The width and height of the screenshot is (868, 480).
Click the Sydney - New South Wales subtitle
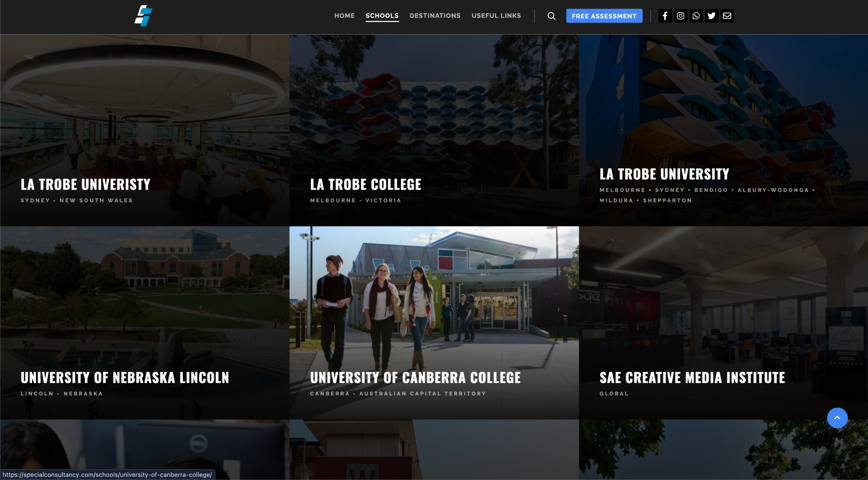[x=77, y=200]
